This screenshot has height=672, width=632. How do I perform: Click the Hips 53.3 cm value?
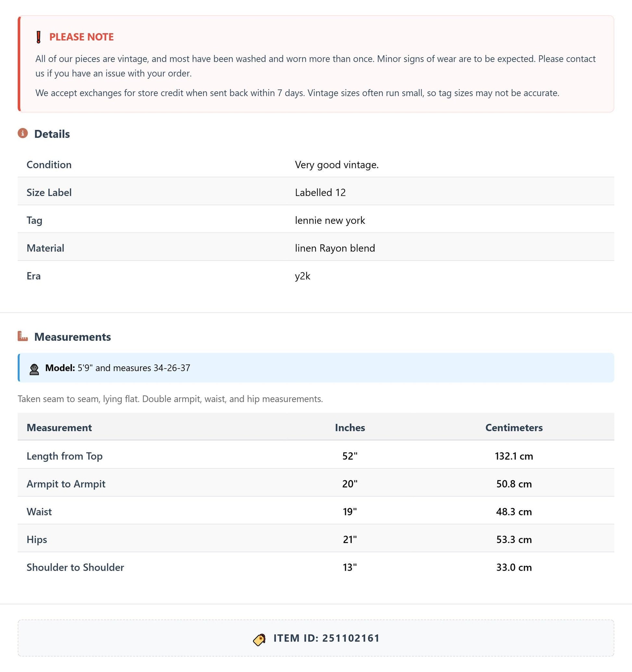514,539
